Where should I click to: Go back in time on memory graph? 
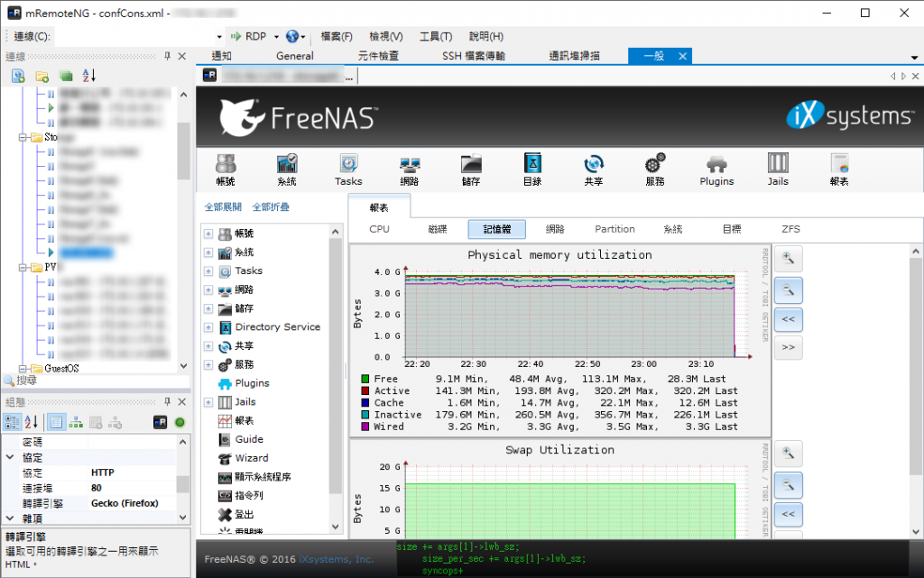788,319
